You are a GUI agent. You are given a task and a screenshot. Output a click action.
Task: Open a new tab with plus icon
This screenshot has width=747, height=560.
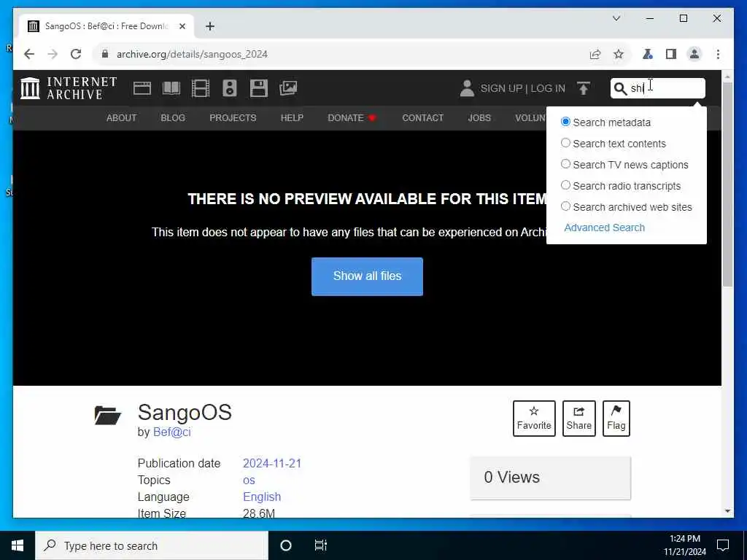[x=210, y=26]
